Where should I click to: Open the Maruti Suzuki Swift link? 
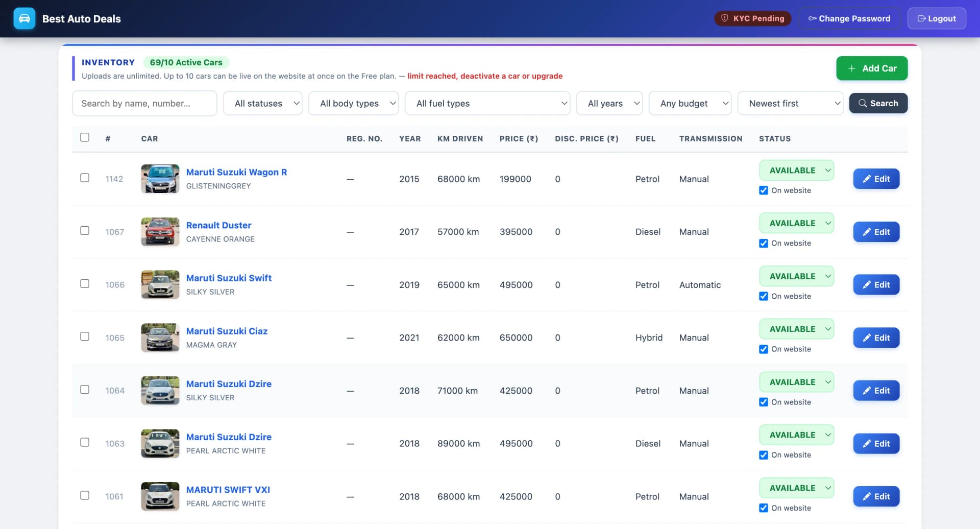pos(229,278)
